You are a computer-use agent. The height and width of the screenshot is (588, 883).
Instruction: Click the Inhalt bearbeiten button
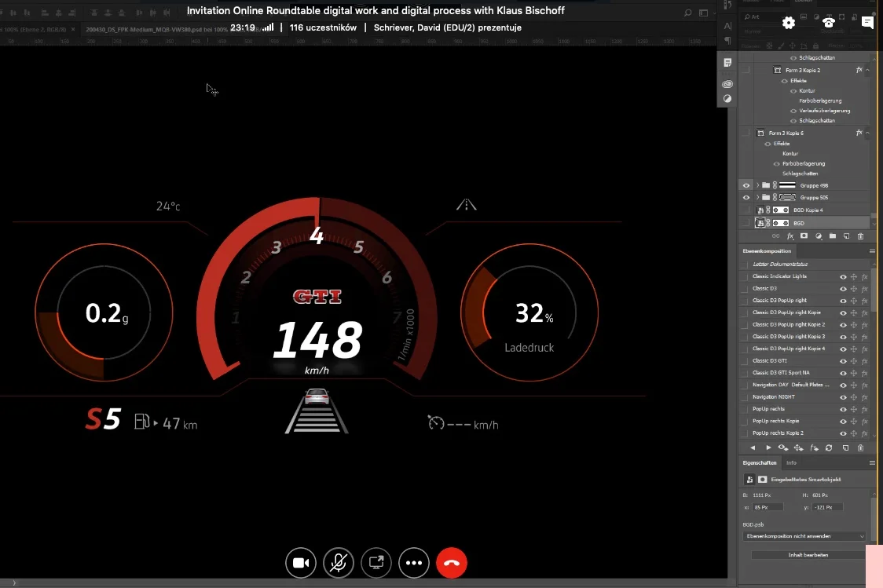808,555
